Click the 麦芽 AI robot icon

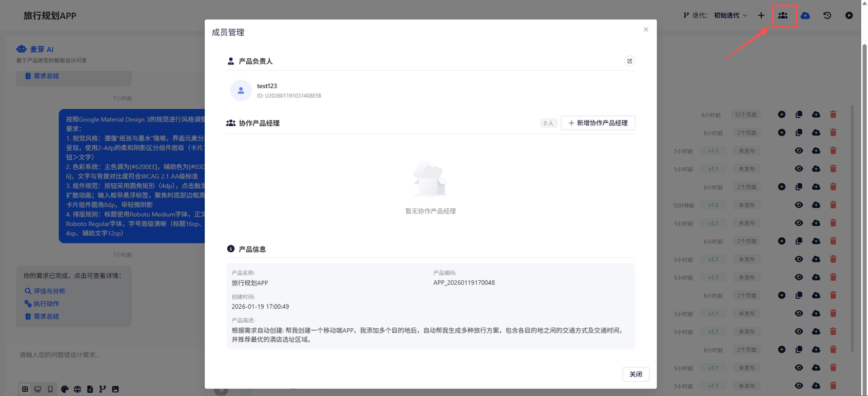(21, 49)
